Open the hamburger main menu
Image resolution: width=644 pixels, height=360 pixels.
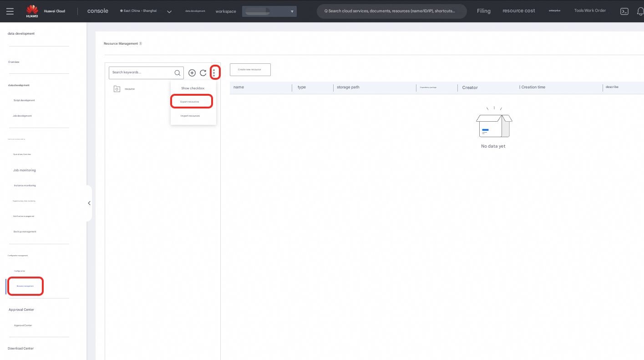click(x=10, y=11)
